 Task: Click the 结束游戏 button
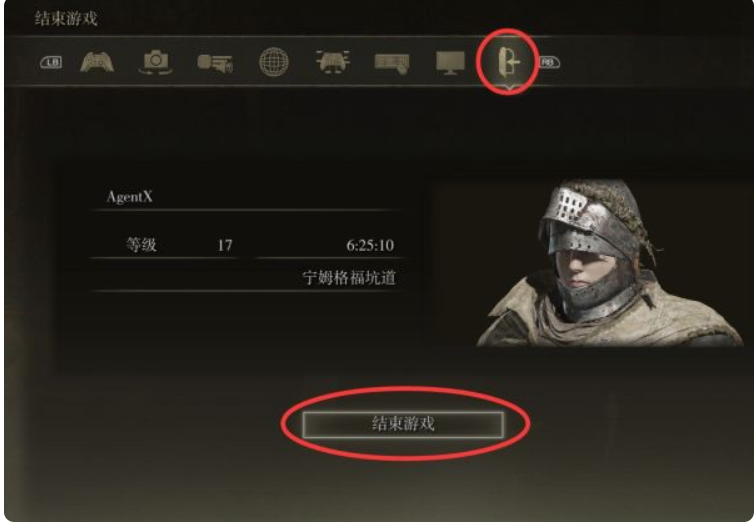[x=403, y=425]
